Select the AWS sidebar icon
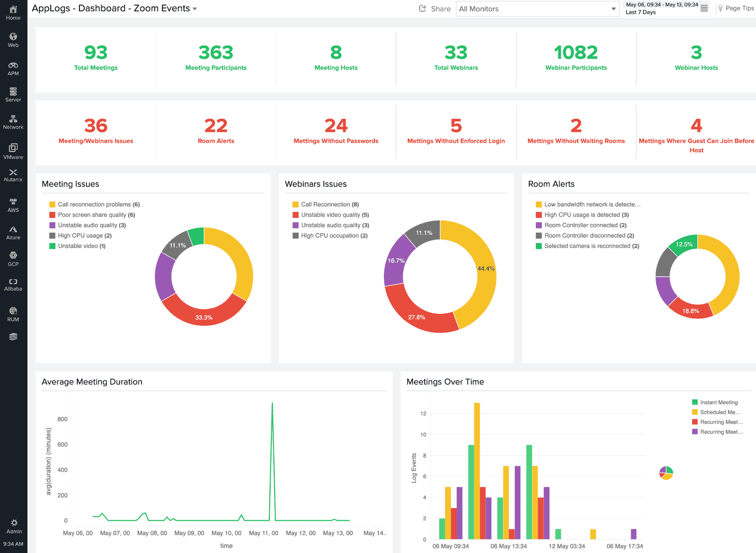The width and height of the screenshot is (756, 553). pos(13,204)
